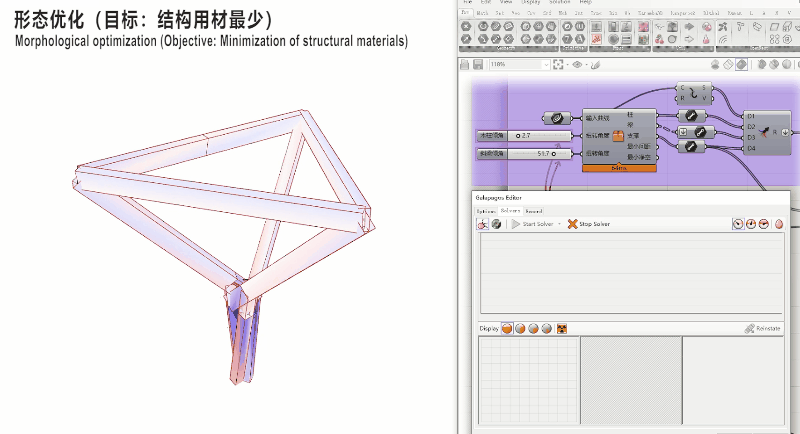800x434 pixels.
Task: Click the hexagon letter A icon in ribbon
Action: (580, 39)
